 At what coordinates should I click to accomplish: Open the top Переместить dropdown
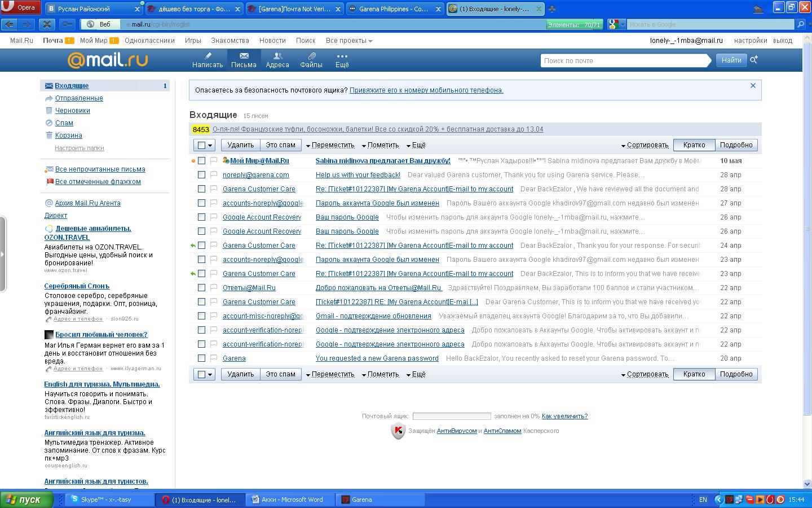330,145
